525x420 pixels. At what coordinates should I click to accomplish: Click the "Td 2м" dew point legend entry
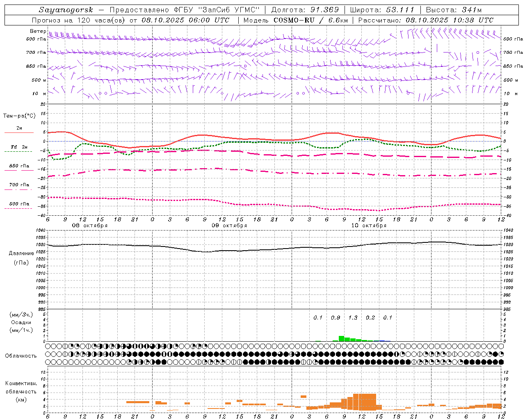point(19,147)
